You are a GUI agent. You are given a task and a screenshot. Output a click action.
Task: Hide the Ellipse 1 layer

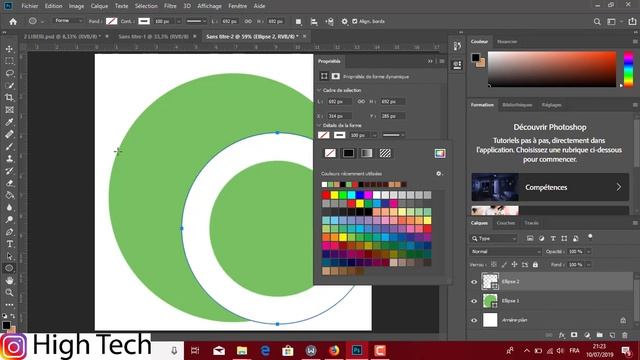[x=474, y=301]
